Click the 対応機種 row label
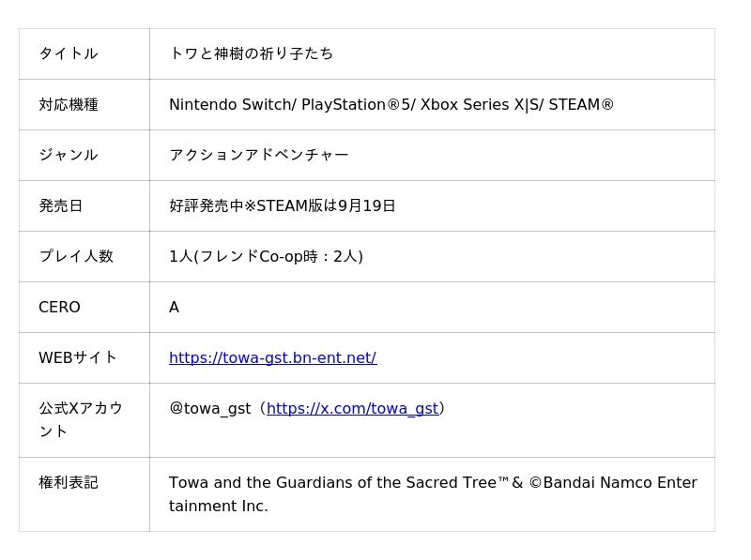 pyautogui.click(x=68, y=104)
